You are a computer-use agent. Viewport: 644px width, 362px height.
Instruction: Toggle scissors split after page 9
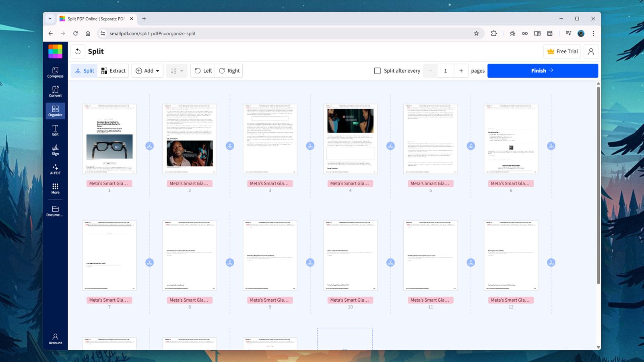[x=310, y=263]
